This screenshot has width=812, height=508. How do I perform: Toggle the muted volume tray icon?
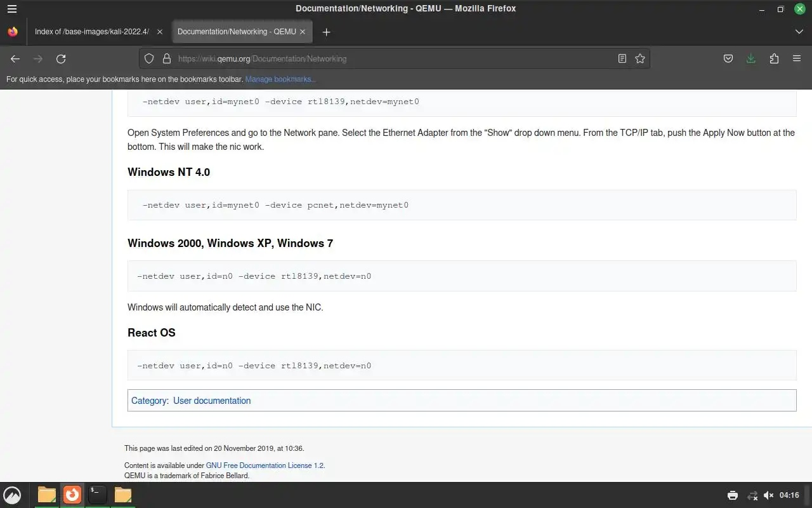(x=769, y=495)
